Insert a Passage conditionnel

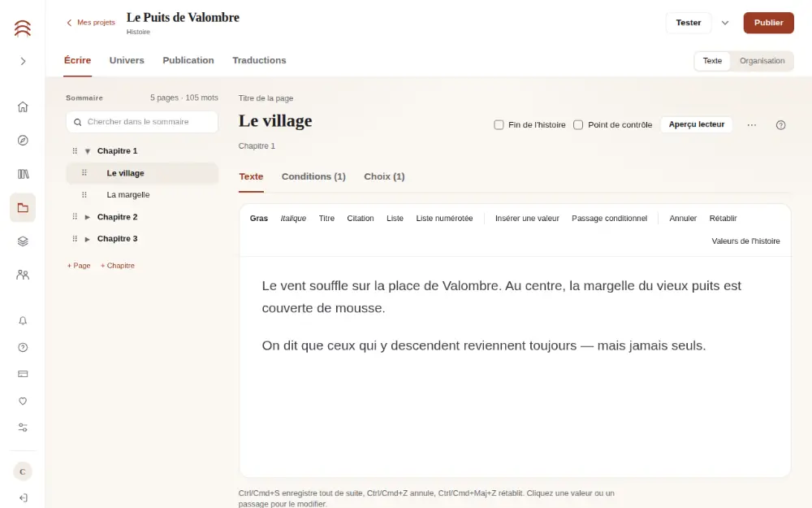click(610, 218)
